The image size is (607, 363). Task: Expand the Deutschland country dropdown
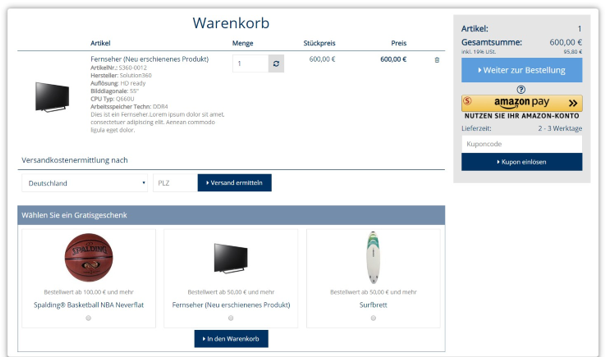point(84,183)
